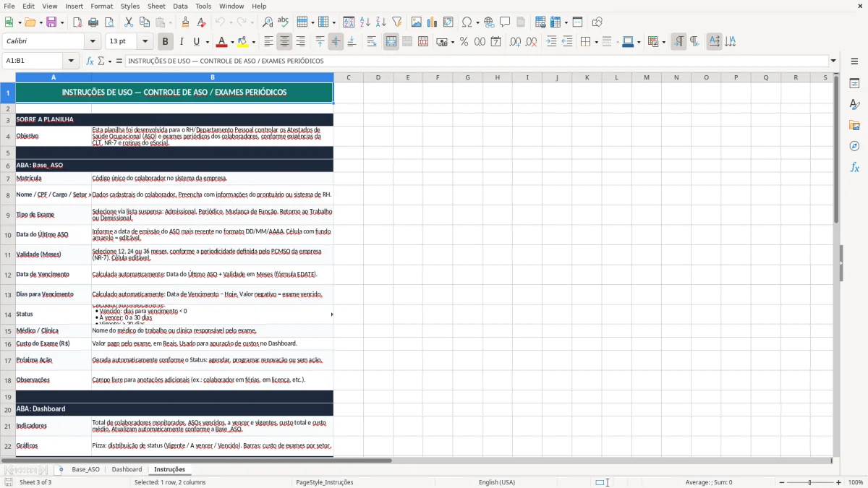868x488 pixels.
Task: Open Print Preview from the toolbar
Action: pos(109,22)
